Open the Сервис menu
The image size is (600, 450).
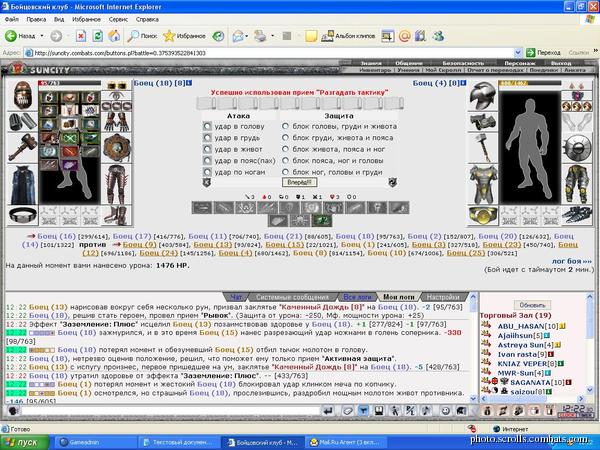(118, 19)
